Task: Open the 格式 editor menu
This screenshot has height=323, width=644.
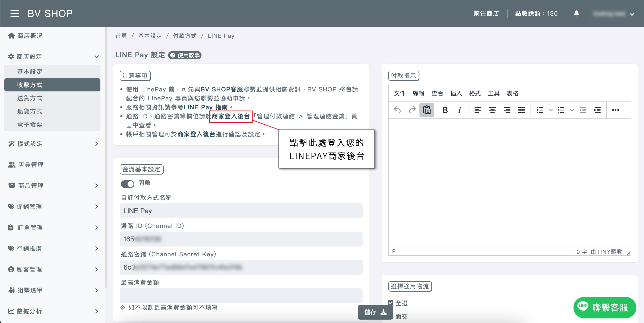Action: (475, 93)
